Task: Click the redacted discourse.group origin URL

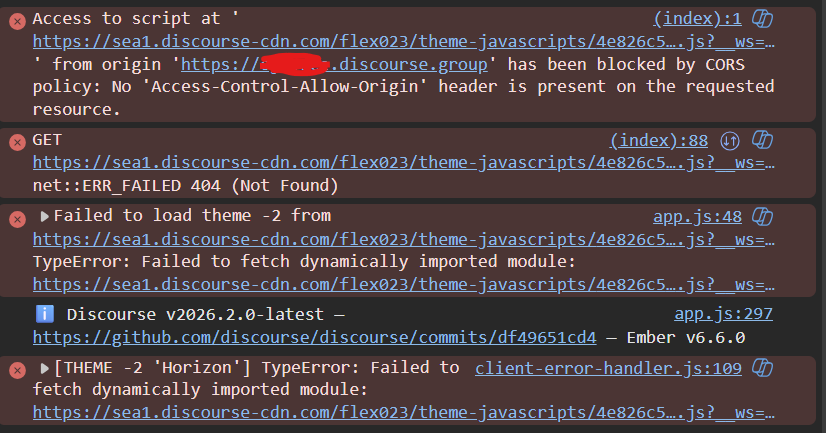Action: [334, 64]
